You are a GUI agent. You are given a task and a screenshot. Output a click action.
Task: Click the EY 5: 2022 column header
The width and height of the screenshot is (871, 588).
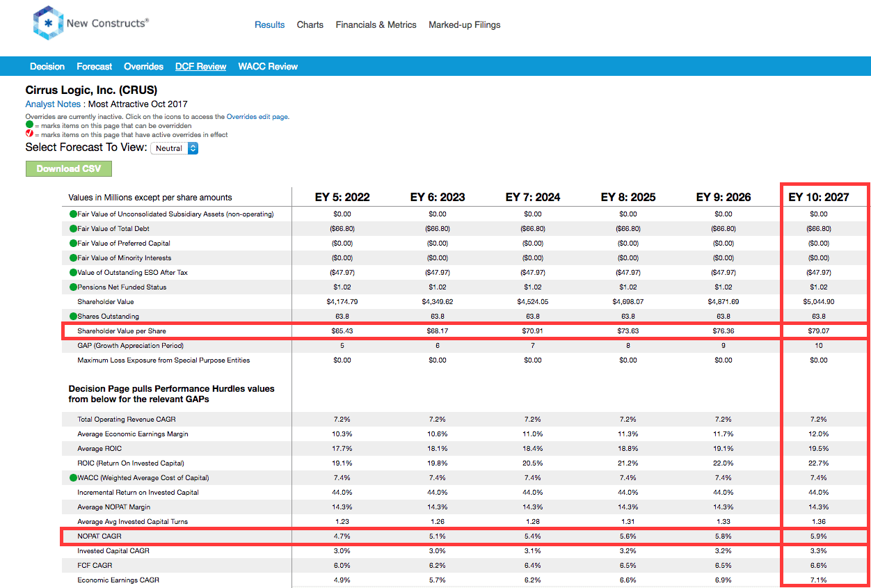342,197
